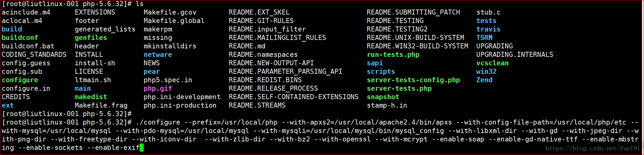Select the magenta php.gif file
The height and width of the screenshot is (155, 644).
click(x=158, y=89)
